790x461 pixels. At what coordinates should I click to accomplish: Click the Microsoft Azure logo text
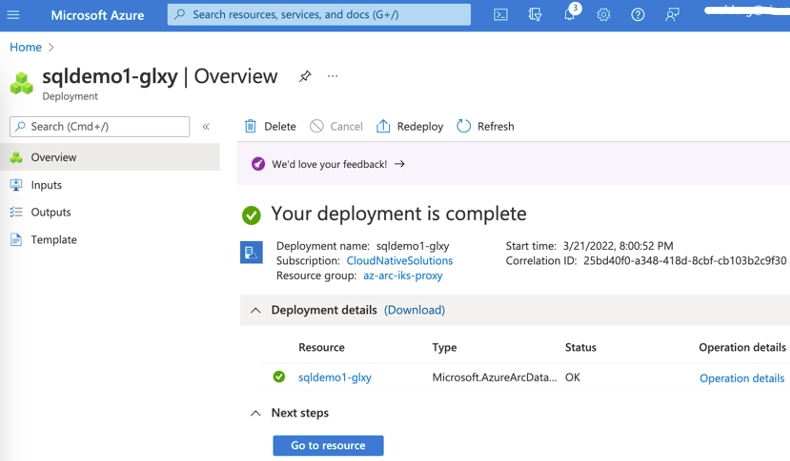[x=97, y=15]
